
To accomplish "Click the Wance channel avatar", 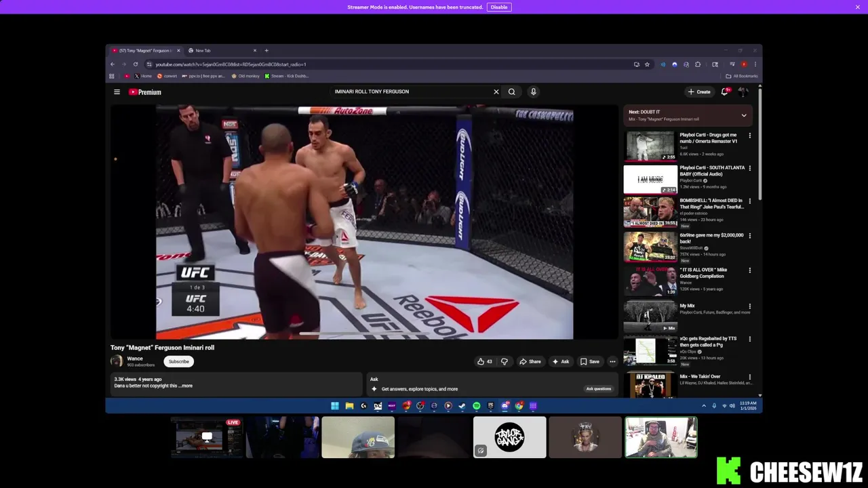I will tap(117, 361).
